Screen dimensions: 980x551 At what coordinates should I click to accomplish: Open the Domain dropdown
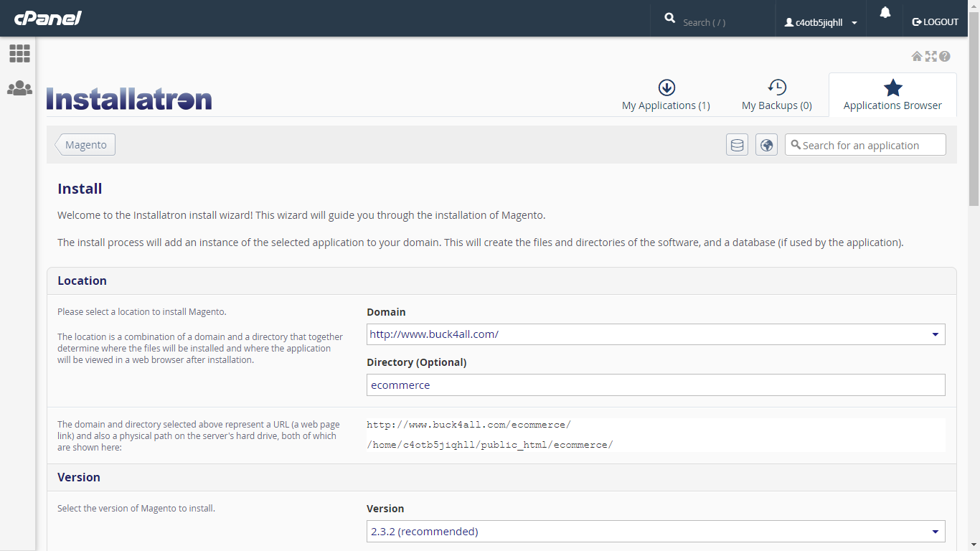tap(656, 334)
